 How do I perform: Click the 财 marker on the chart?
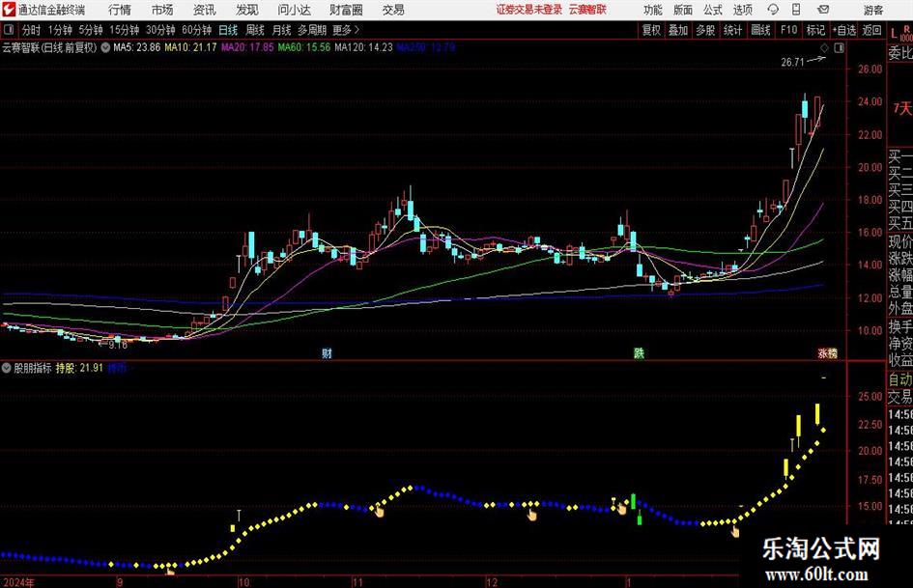327,352
